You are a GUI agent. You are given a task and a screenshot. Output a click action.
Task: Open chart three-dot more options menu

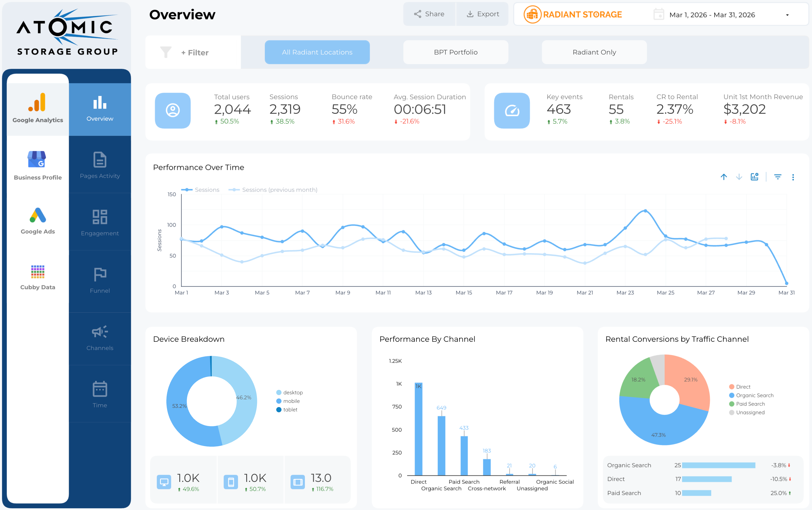click(793, 177)
